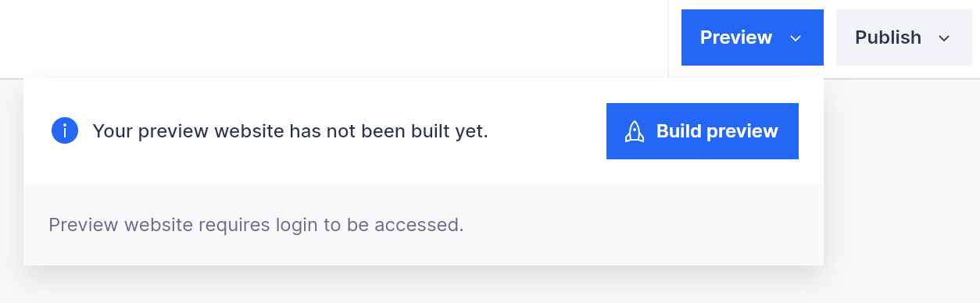This screenshot has width=980, height=303.
Task: Start building with Build preview button
Action: 703,131
